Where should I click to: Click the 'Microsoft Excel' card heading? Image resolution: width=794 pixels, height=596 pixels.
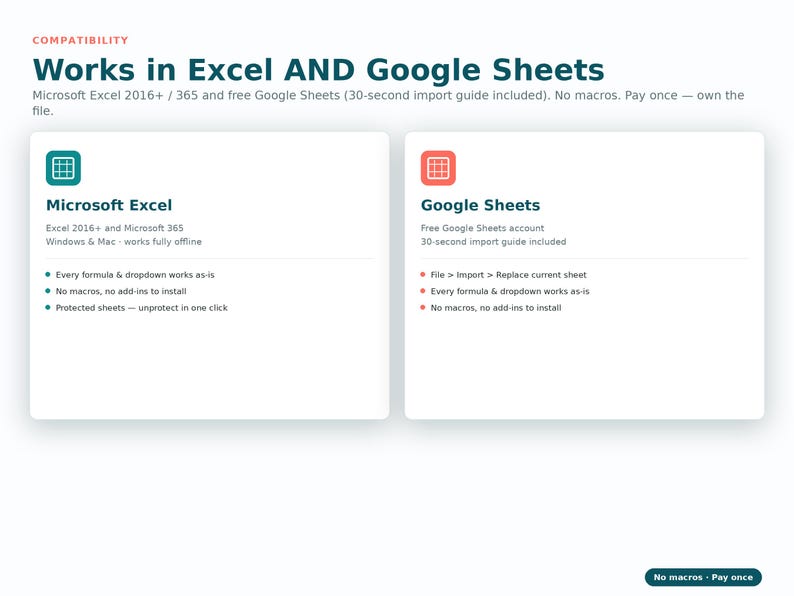pos(109,205)
